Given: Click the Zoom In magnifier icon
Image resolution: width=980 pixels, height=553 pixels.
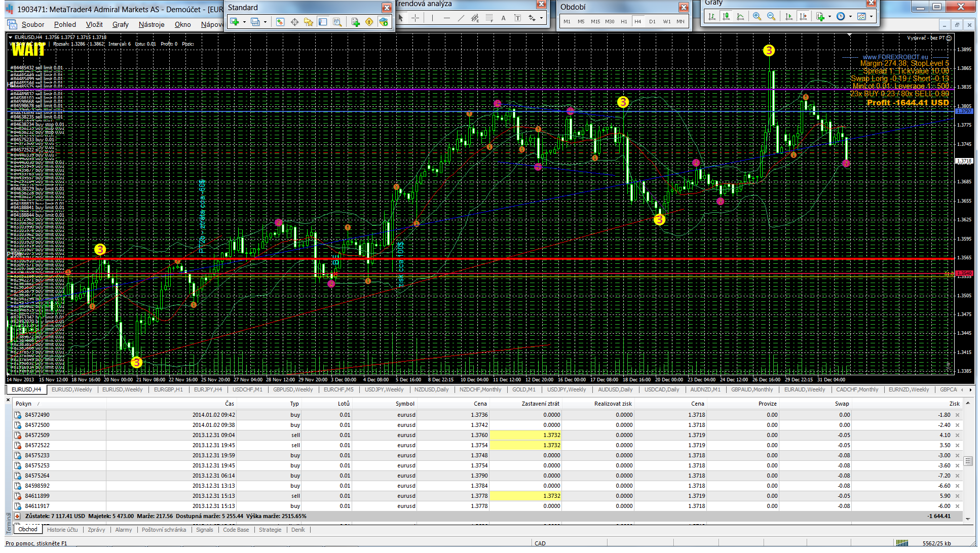Looking at the screenshot, I should click(757, 16).
